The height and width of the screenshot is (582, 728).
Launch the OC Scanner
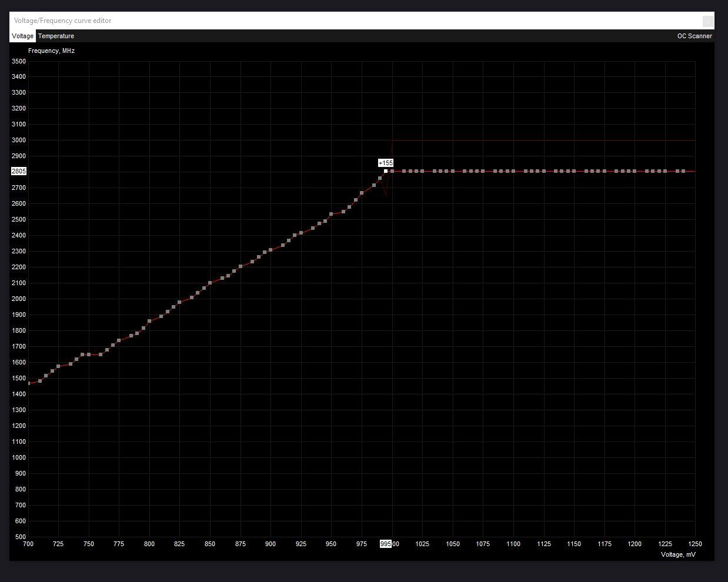[694, 36]
